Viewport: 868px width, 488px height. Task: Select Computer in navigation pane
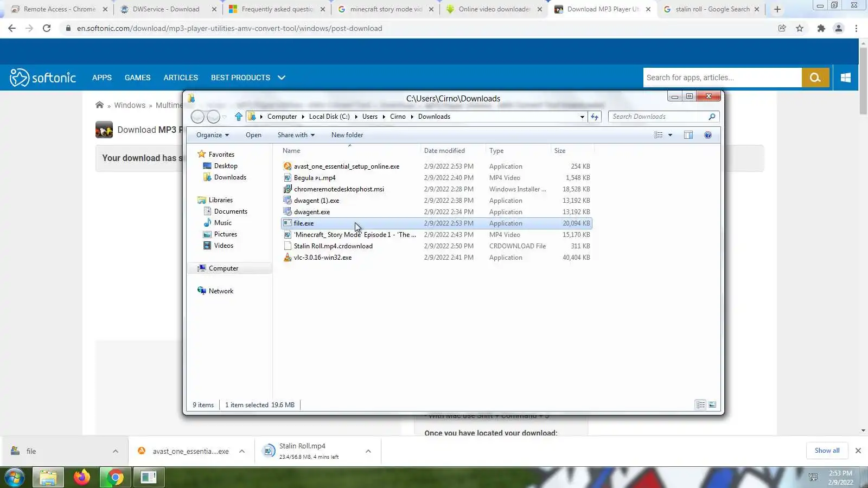pyautogui.click(x=223, y=268)
